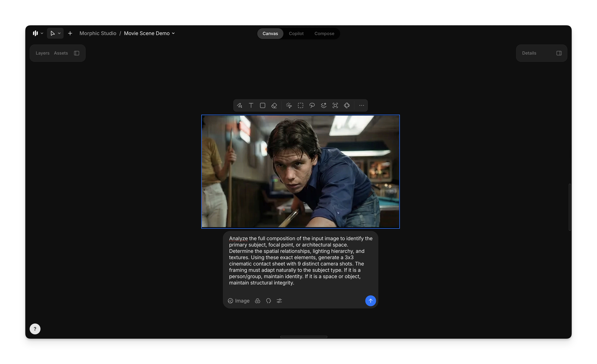Click the expand frame icon
The image size is (597, 364).
[335, 105]
